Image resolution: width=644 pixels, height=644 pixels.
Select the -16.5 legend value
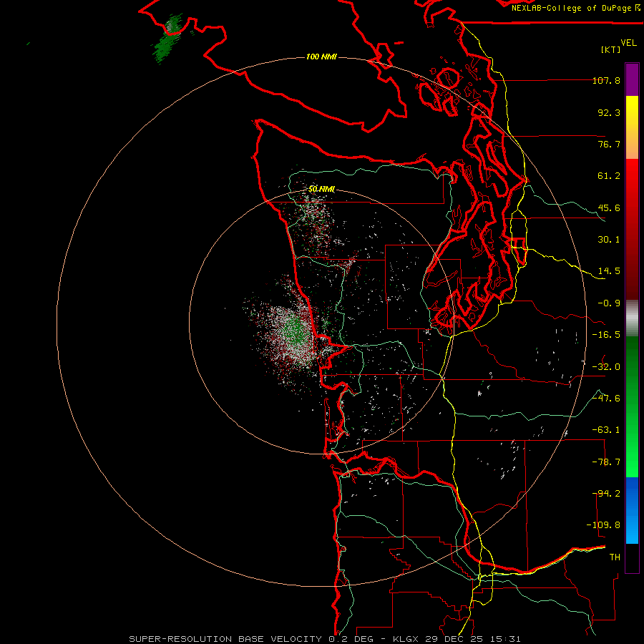click(x=606, y=335)
